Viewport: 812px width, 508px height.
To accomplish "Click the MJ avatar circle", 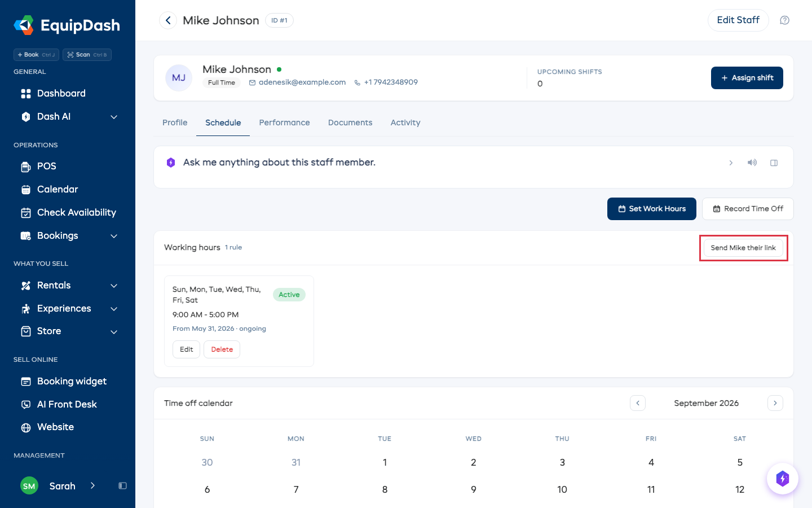I will 179,78.
